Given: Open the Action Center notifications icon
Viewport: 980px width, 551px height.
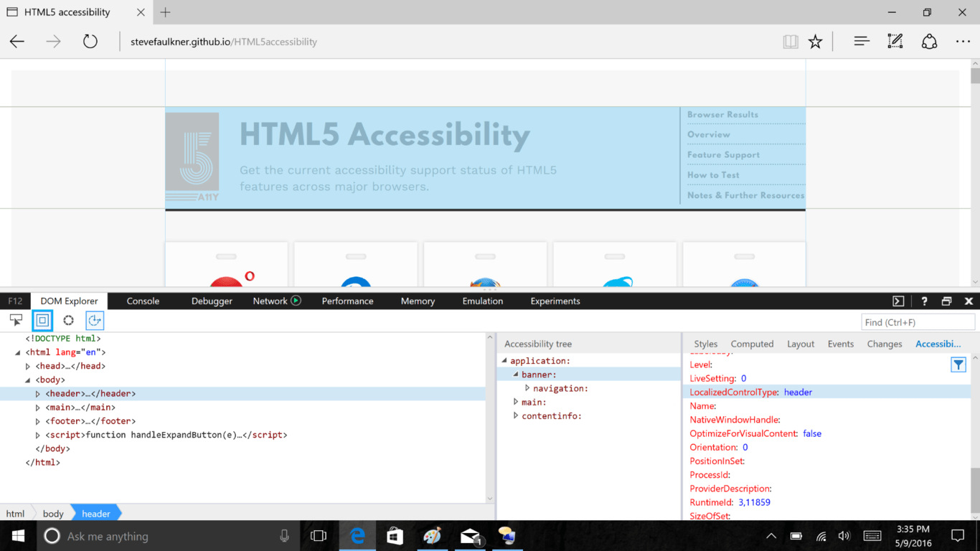Looking at the screenshot, I should [958, 536].
